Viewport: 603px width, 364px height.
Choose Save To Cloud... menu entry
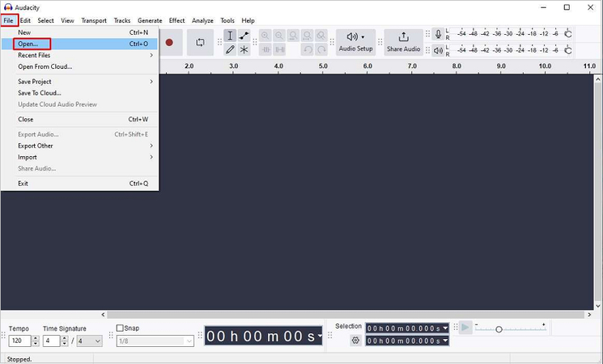click(x=79, y=93)
